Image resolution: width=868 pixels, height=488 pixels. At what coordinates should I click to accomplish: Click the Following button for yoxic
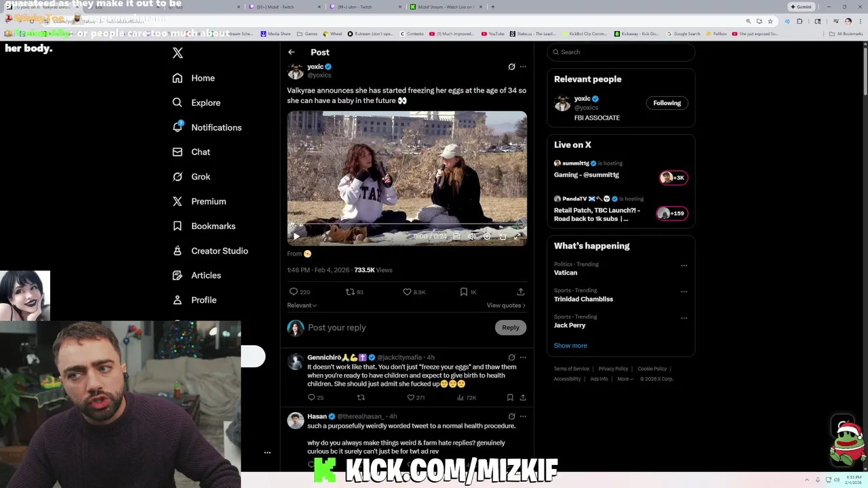click(667, 103)
